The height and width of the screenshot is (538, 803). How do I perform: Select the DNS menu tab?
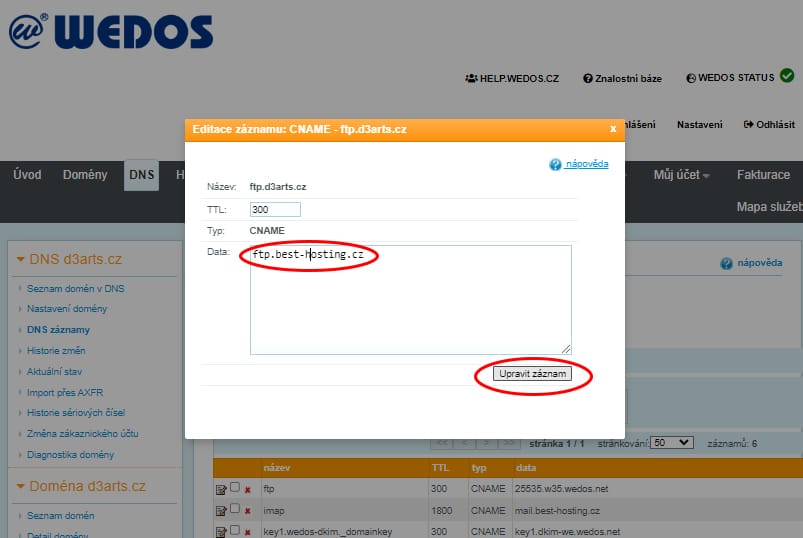(x=141, y=175)
